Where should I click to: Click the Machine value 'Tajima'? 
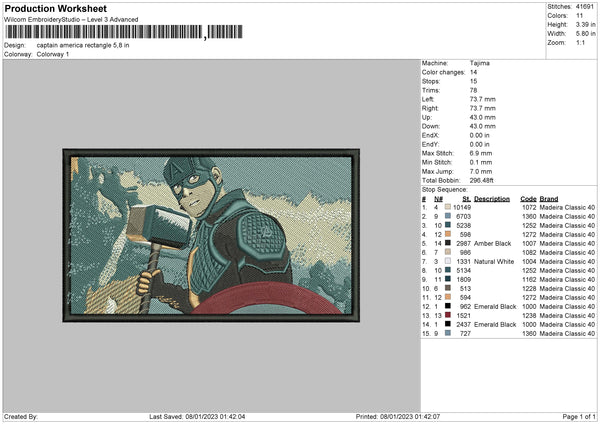pyautogui.click(x=479, y=63)
